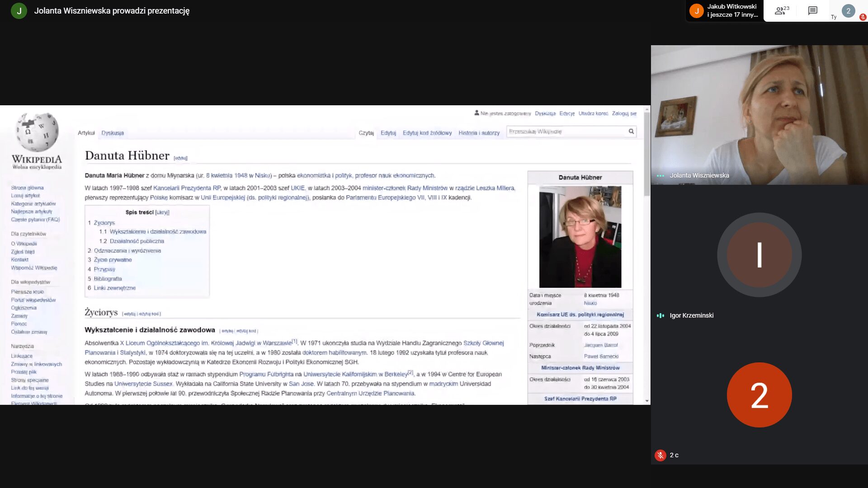This screenshot has height=488, width=868.
Task: Open the Utwórz konto link
Action: (593, 114)
